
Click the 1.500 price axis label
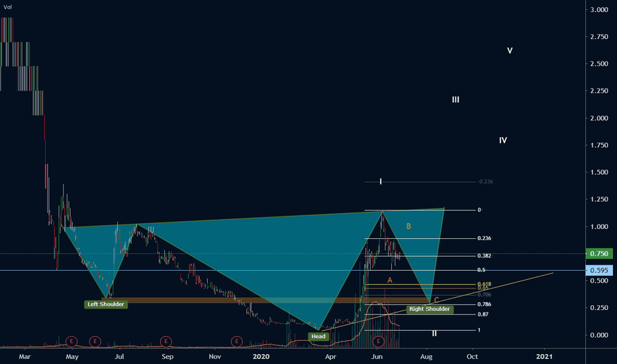599,172
